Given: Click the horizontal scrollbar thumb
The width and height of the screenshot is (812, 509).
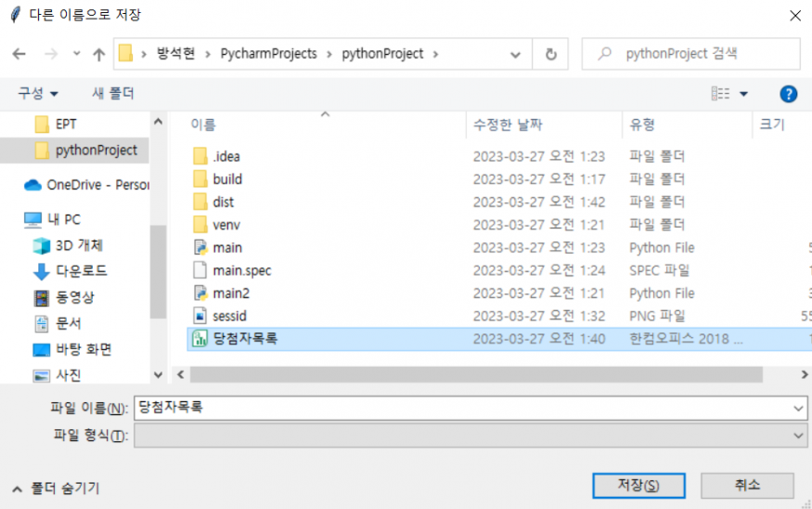Looking at the screenshot, I should 476,374.
